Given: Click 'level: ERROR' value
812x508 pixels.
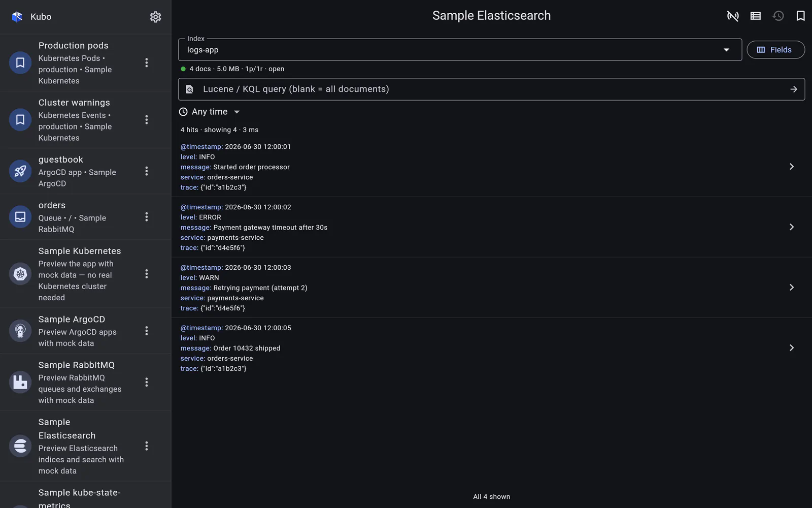Looking at the screenshot, I should tap(200, 217).
